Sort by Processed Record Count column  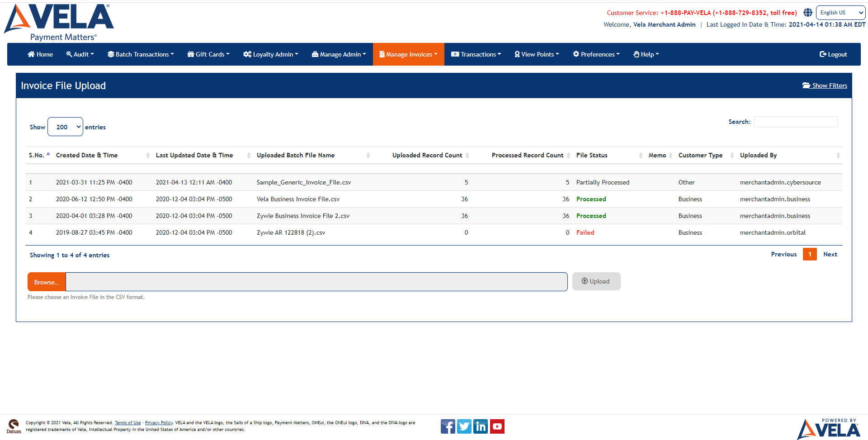[522, 155]
